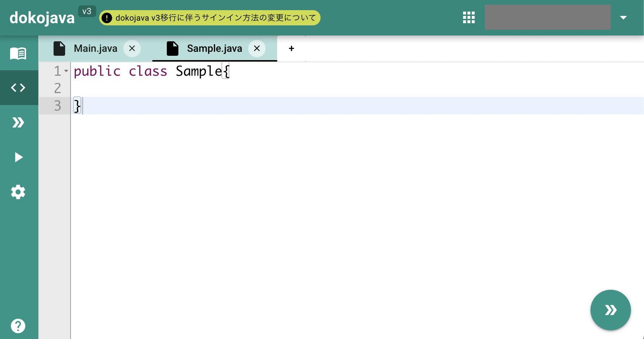644x339 pixels.
Task: Open the reference book panel
Action: 18,53
